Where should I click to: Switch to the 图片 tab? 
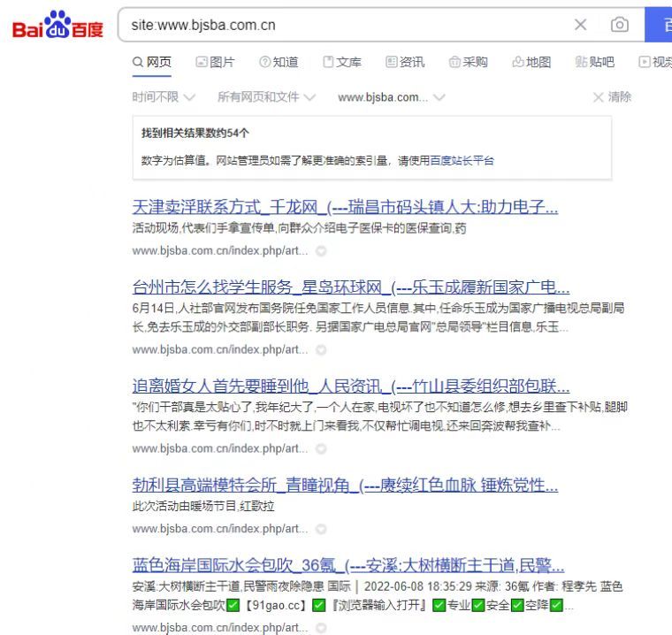point(215,62)
